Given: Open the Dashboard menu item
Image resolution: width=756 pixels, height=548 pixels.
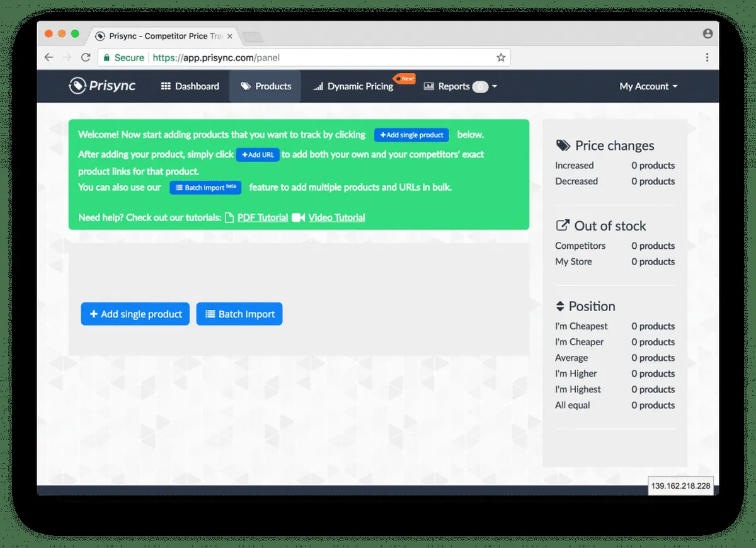Looking at the screenshot, I should [x=190, y=86].
